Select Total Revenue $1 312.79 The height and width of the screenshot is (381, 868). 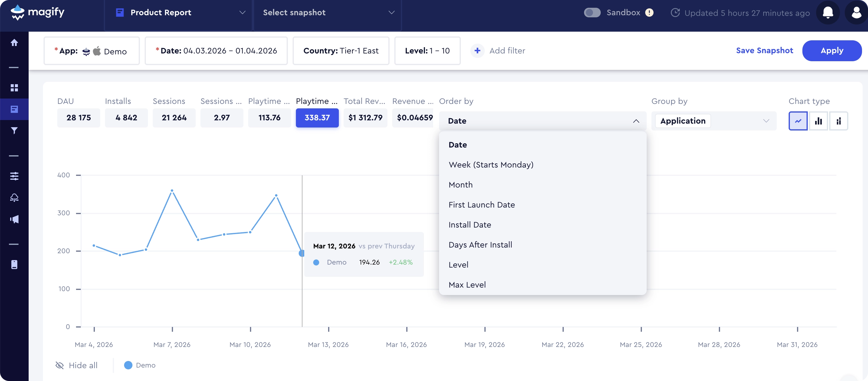tap(365, 118)
